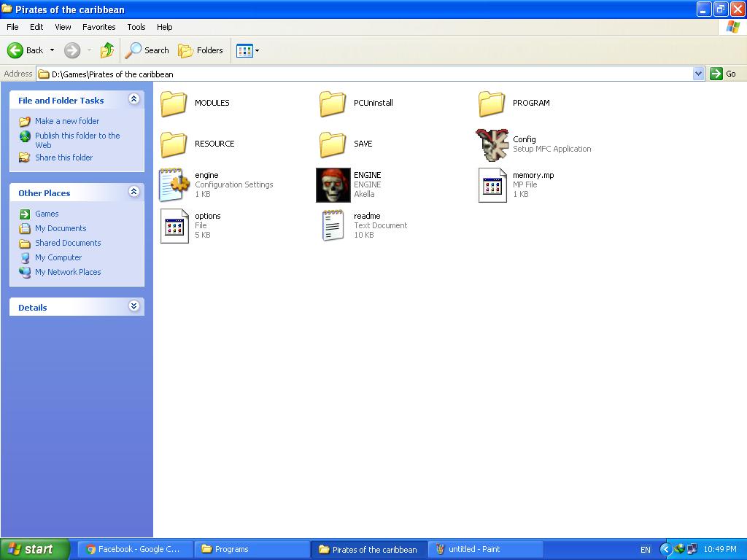Image resolution: width=747 pixels, height=560 pixels.
Task: Click the My Computer icon in Other Places
Action: click(x=25, y=257)
